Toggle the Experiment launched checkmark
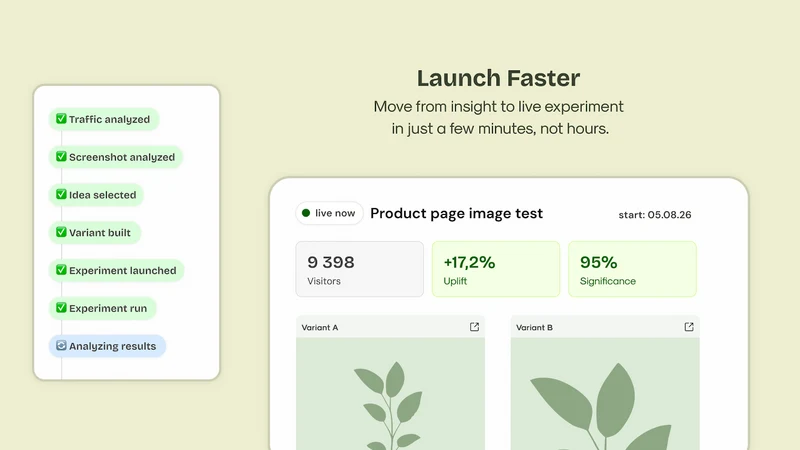Viewport: 800px width, 450px height. (61, 270)
